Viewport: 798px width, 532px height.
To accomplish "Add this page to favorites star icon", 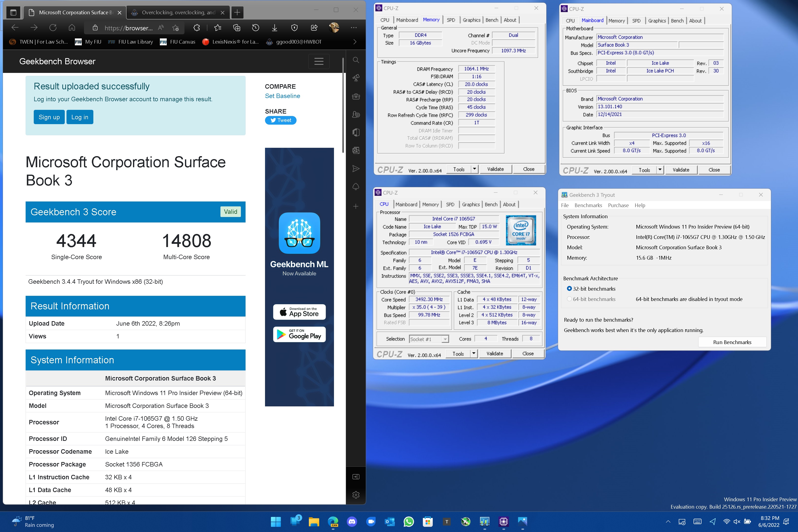I will click(x=175, y=28).
